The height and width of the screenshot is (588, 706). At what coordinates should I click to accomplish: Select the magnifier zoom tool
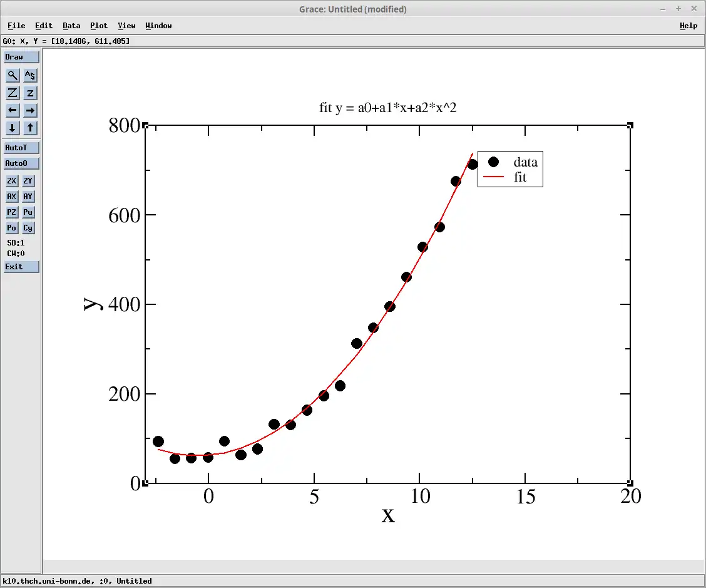pos(12,75)
